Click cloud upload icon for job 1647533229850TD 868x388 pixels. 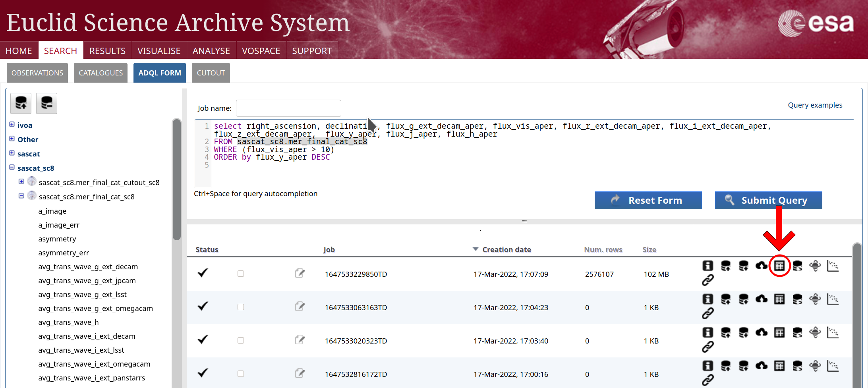(761, 266)
